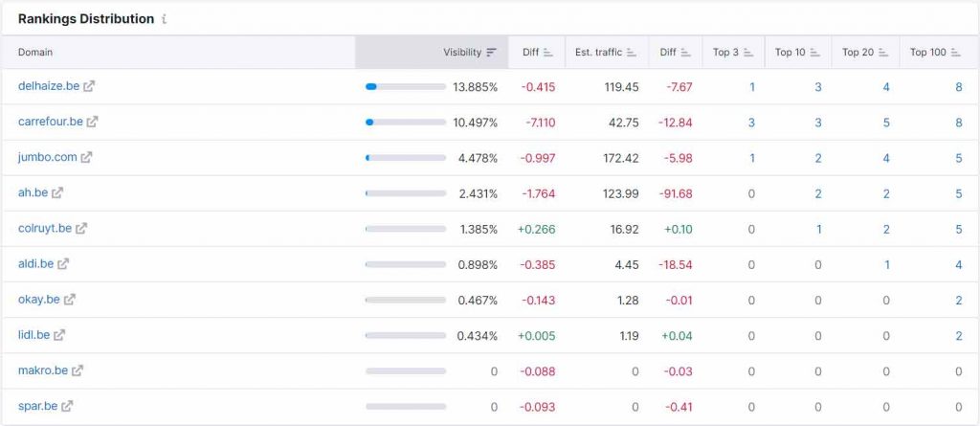The height and width of the screenshot is (426, 980).
Task: Open the ah.be domain link
Action: point(33,192)
